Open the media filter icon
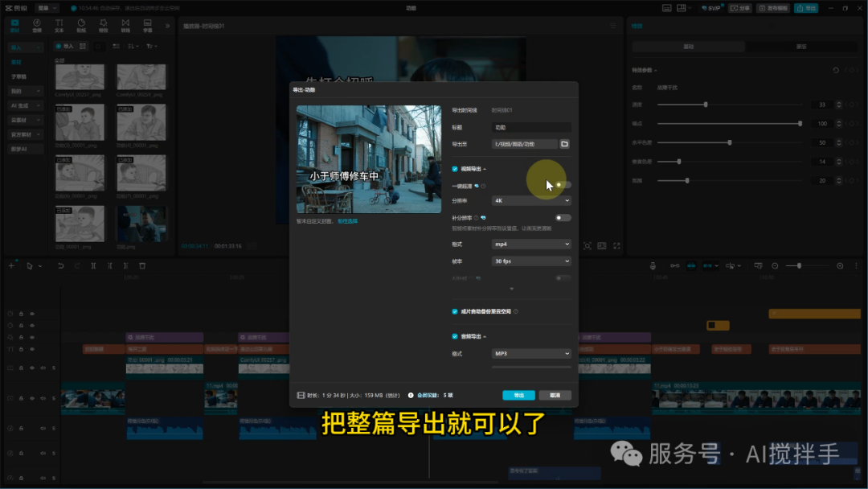The height and width of the screenshot is (489, 868). (152, 47)
